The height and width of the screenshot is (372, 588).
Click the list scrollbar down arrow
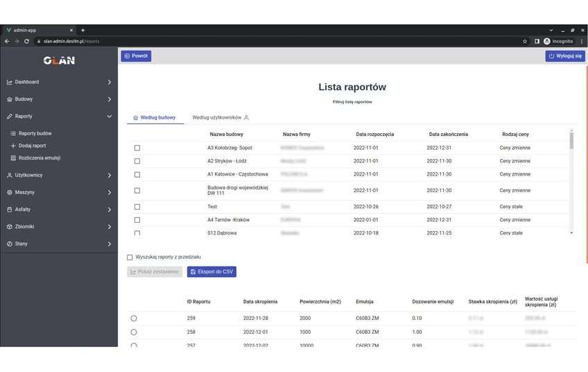[571, 232]
